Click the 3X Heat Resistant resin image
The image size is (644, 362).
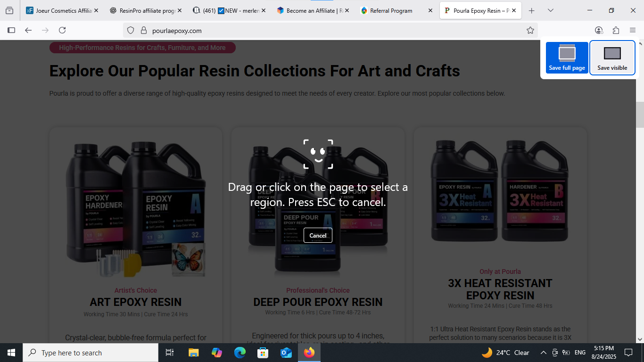point(500,191)
